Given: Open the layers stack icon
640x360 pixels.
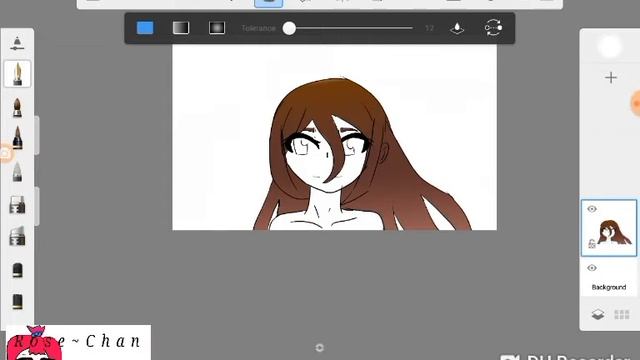Looking at the screenshot, I should [598, 314].
